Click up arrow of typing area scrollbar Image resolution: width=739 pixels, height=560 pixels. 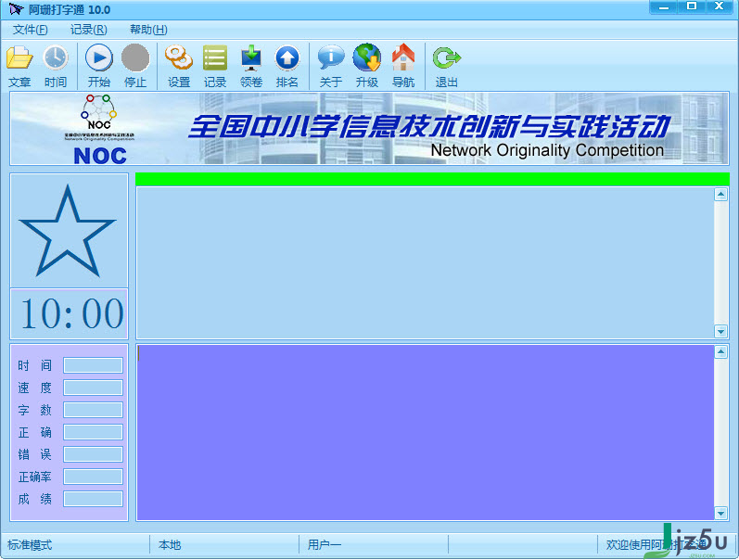pyautogui.click(x=720, y=351)
